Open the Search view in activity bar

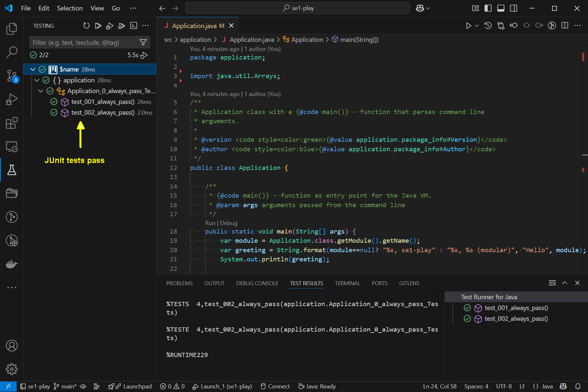[x=12, y=52]
